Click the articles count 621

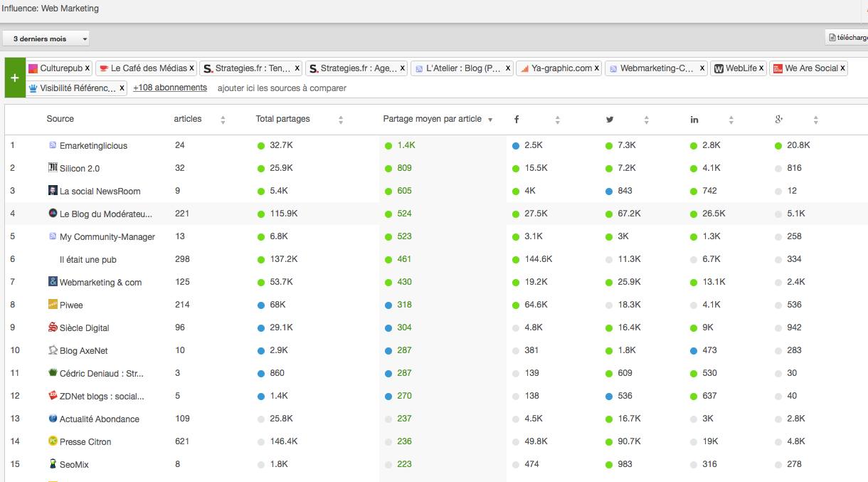coord(182,441)
